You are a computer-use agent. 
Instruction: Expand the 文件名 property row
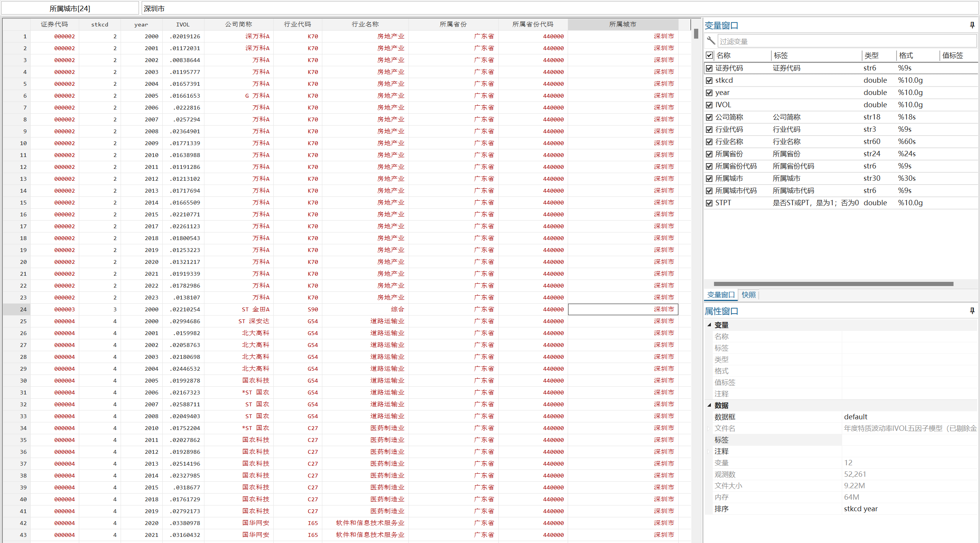tap(708, 428)
